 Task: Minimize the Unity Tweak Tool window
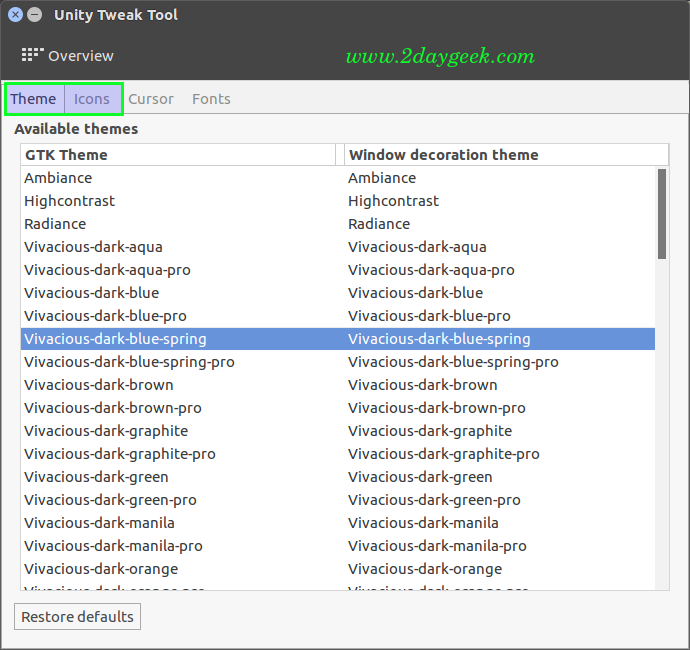pyautogui.click(x=34, y=15)
